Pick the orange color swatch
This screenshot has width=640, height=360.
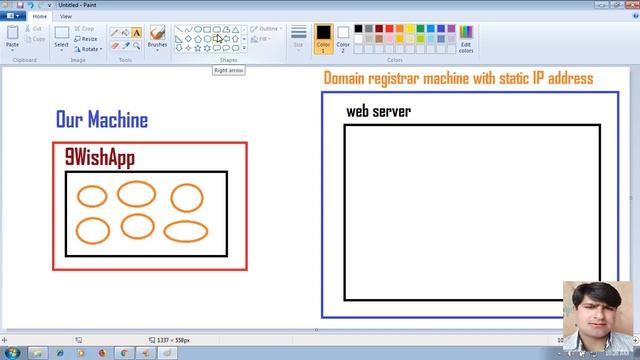coord(400,28)
